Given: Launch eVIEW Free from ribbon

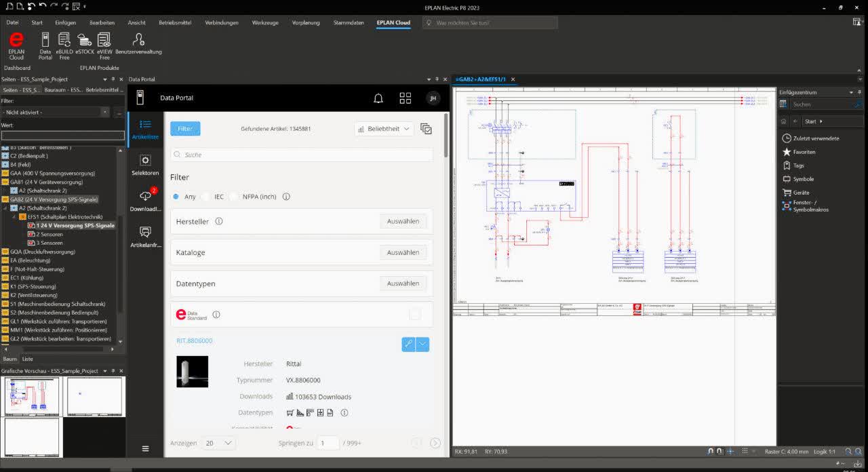Looking at the screenshot, I should [104, 45].
